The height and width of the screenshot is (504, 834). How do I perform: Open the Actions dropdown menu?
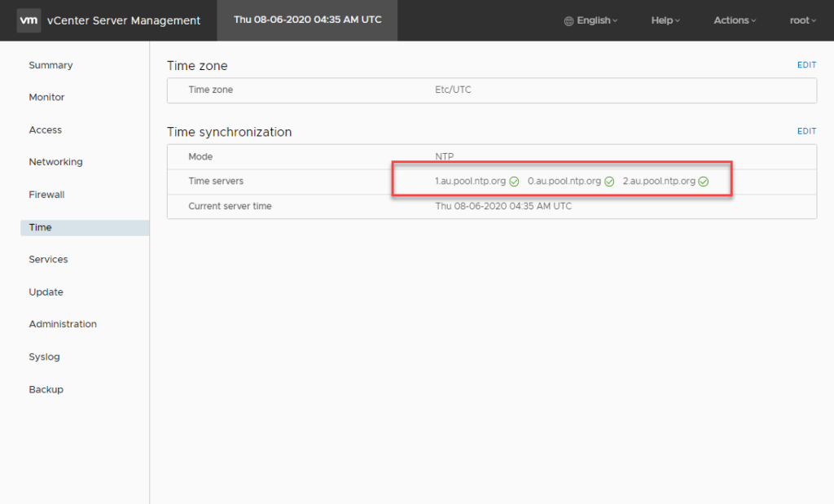tap(735, 20)
